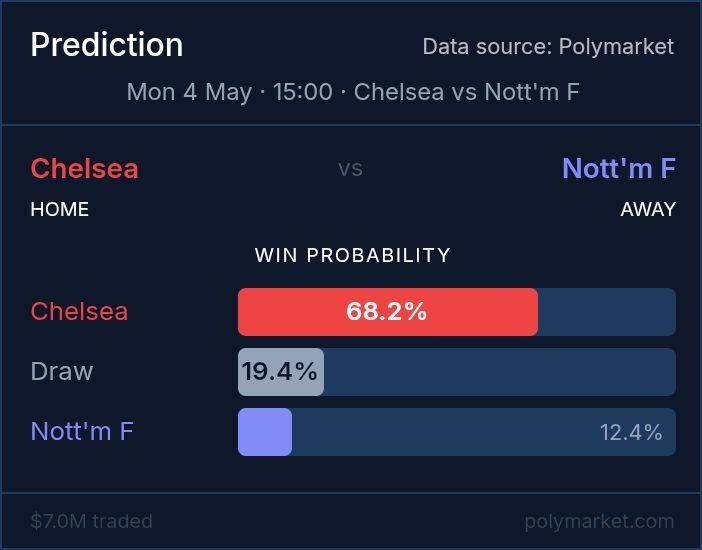The image size is (702, 550).
Task: Click the bold red Chelsea team name
Action: point(85,169)
